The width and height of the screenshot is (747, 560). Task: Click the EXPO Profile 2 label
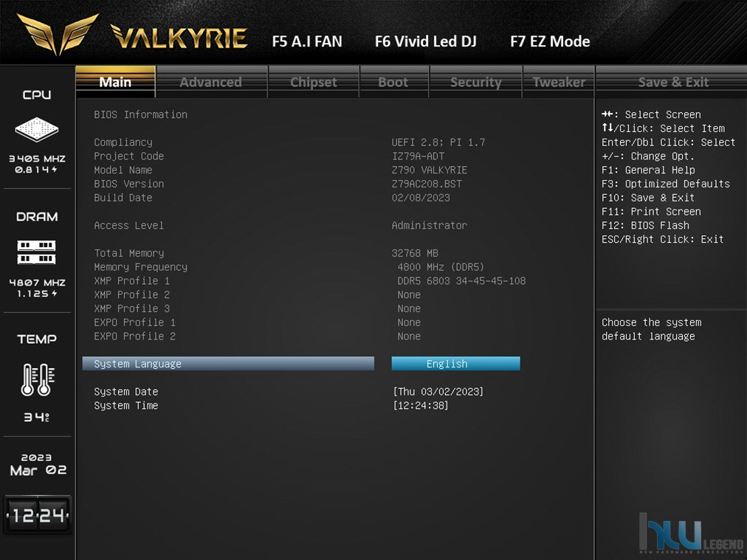point(135,336)
